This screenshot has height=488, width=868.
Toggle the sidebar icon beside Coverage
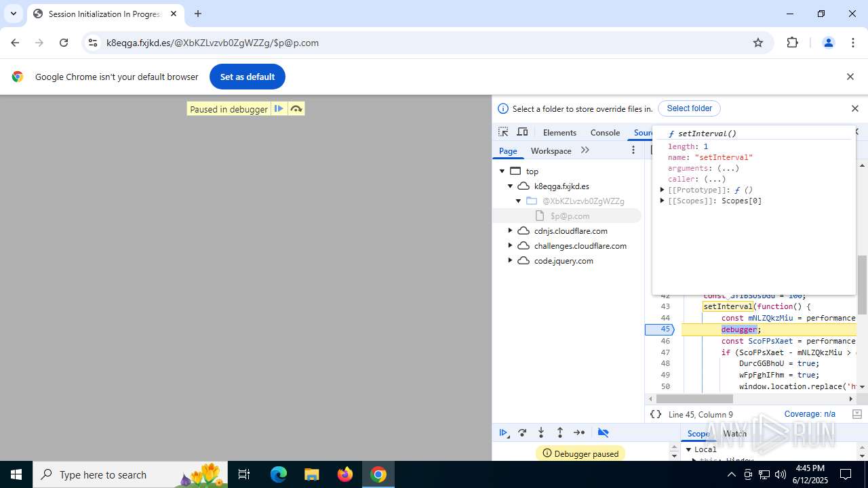coord(856,414)
